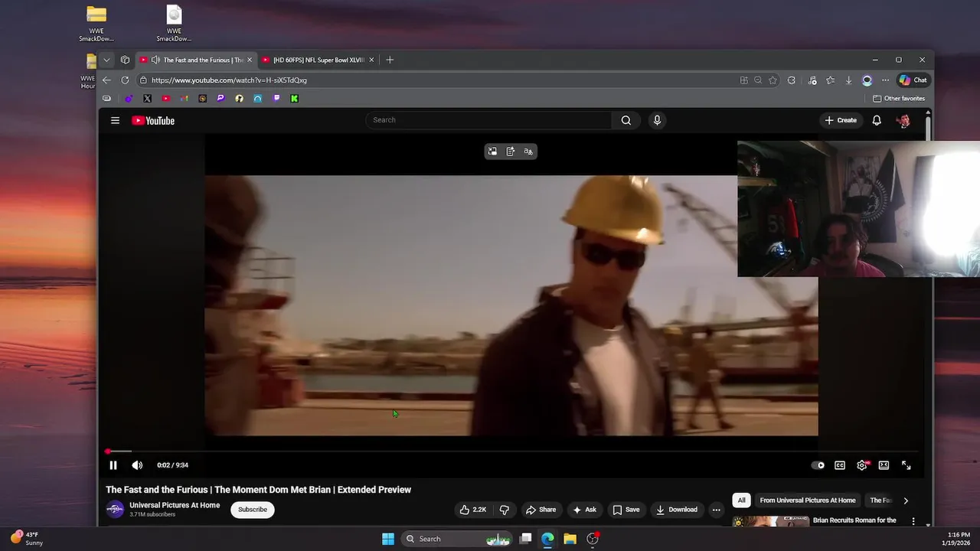Open File Explorer from the taskbar

570,539
